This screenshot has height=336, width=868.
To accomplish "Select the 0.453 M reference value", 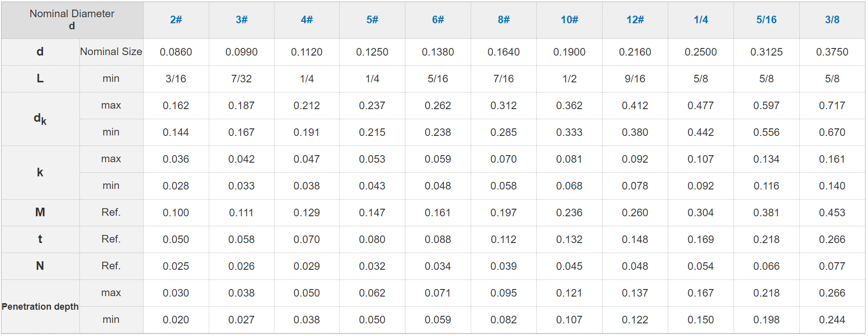I will tap(832, 213).
